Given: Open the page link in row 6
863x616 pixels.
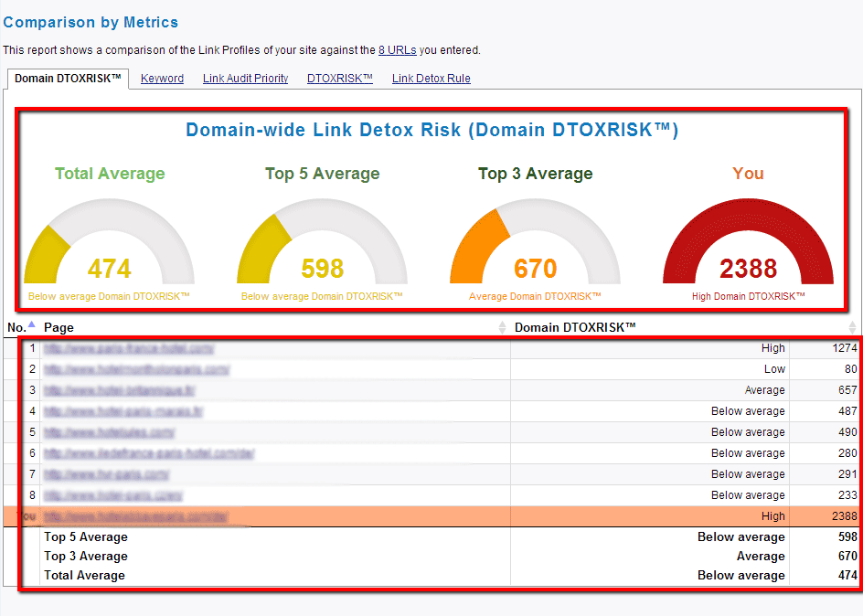Looking at the screenshot, I should (x=149, y=453).
